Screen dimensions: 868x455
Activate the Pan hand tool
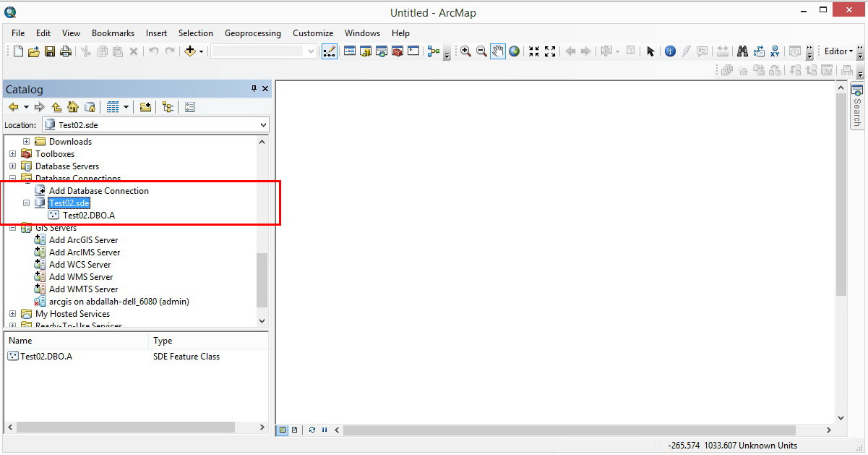498,51
